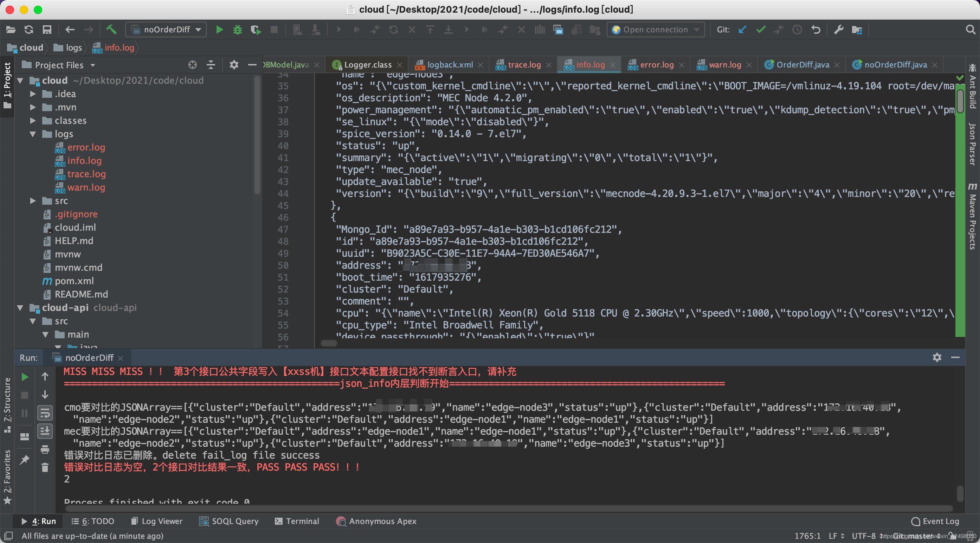Open pom.xml in project tree
The width and height of the screenshot is (980, 543).
pos(74,281)
